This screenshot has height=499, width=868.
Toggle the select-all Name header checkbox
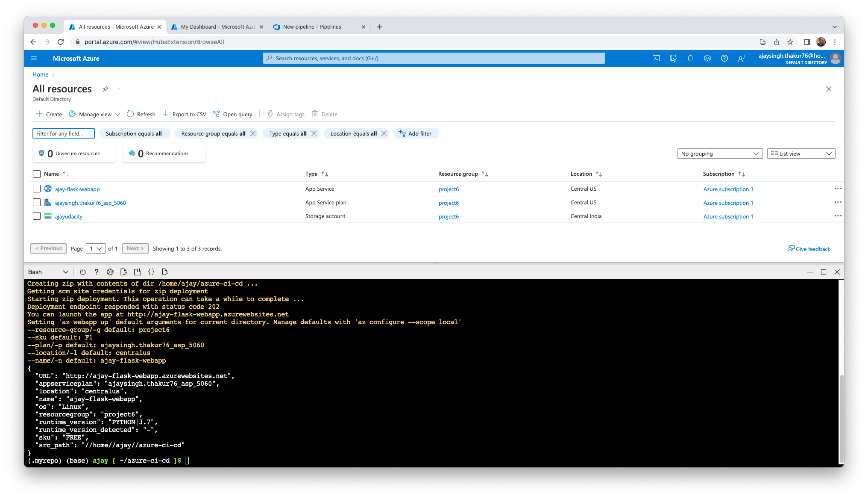pos(37,174)
